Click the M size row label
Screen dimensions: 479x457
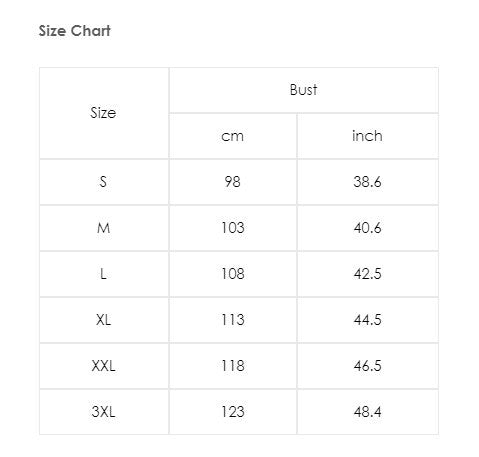[104, 228]
